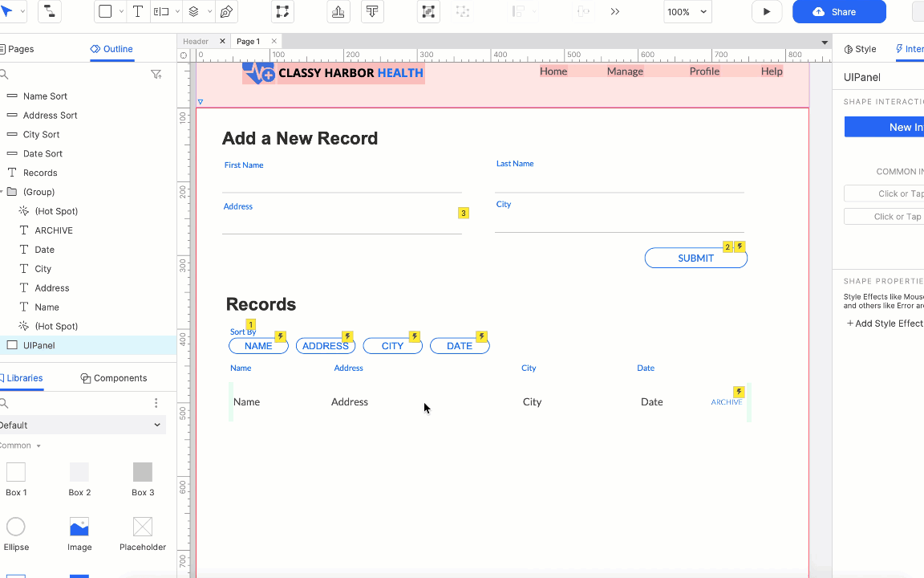Click the Connect tool icon

pos(49,12)
